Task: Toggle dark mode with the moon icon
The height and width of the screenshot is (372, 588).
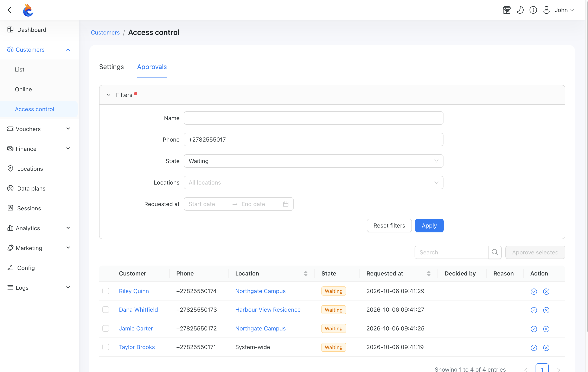Action: point(520,10)
